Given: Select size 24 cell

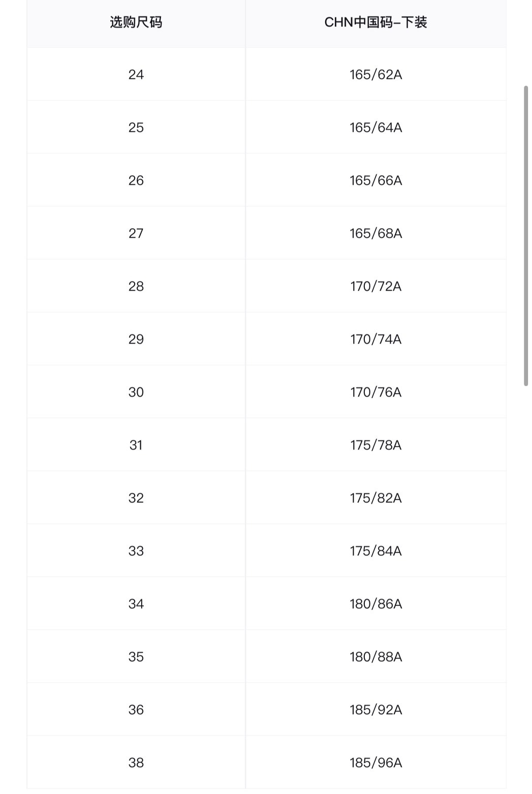Looking at the screenshot, I should coord(136,75).
